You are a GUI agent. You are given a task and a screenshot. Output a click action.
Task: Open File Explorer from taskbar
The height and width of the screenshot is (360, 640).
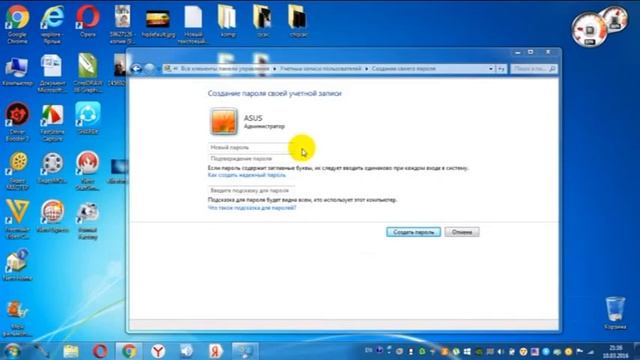tap(71, 351)
